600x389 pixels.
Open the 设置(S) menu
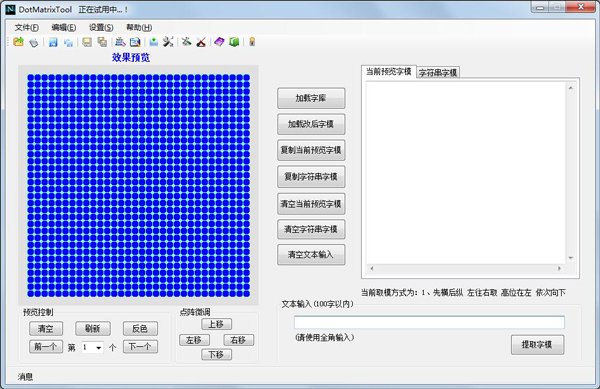(101, 28)
